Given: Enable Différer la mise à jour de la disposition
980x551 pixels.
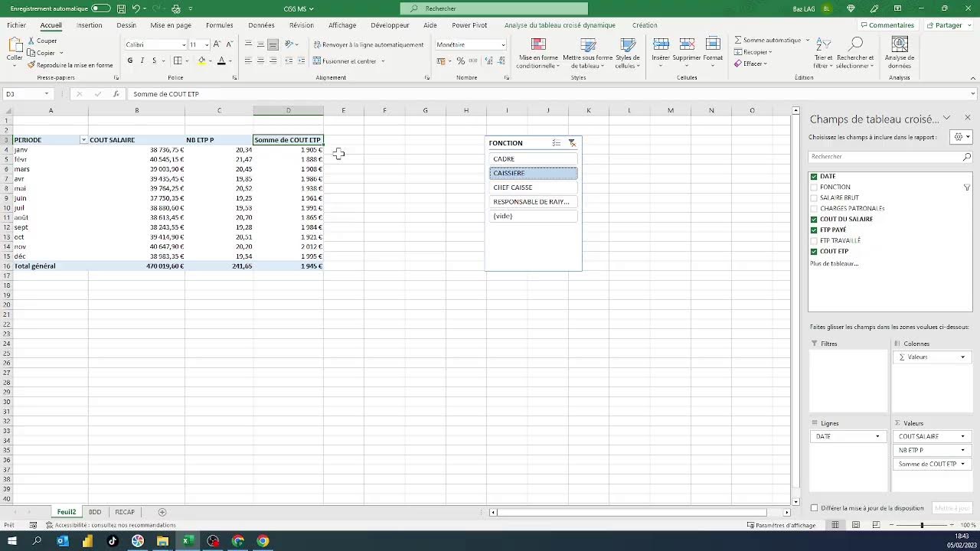Looking at the screenshot, I should pos(814,508).
